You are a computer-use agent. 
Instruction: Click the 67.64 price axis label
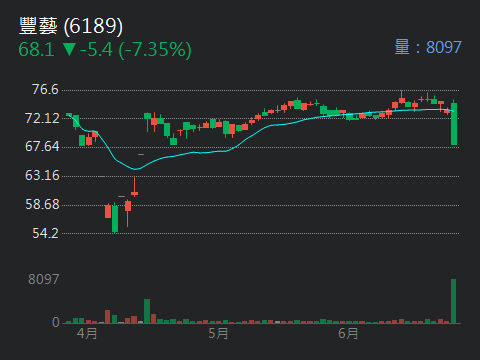click(x=42, y=146)
